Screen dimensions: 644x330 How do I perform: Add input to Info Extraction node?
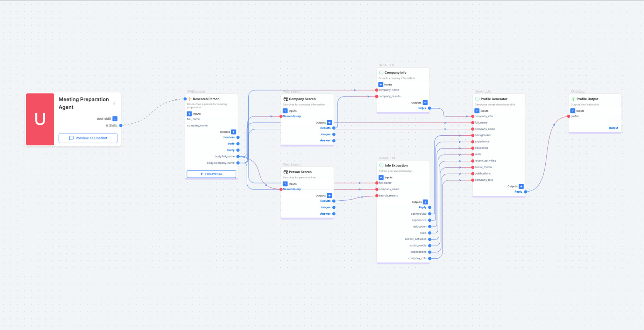click(381, 178)
